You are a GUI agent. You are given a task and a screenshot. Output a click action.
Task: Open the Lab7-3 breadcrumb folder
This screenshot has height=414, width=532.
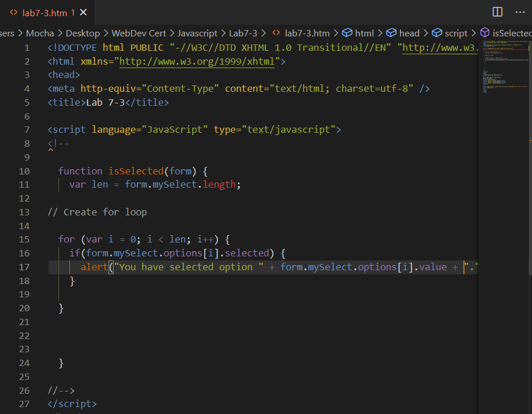click(243, 33)
